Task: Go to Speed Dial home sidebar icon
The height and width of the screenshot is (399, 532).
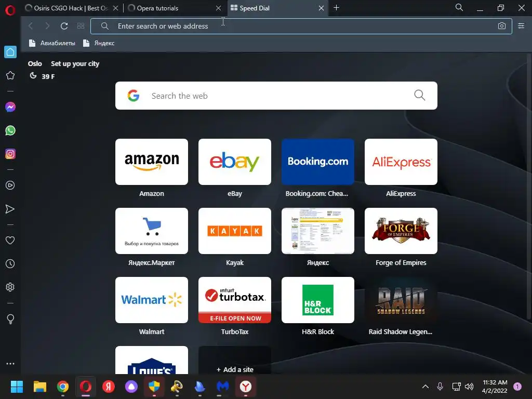Action: click(x=10, y=52)
